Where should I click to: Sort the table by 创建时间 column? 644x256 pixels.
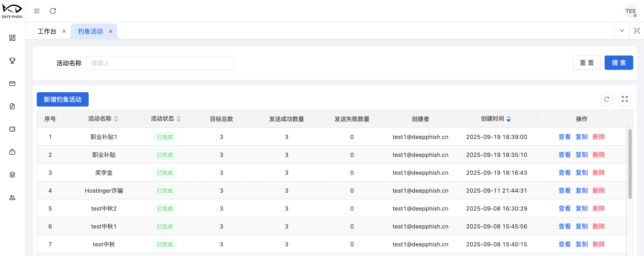(509, 119)
